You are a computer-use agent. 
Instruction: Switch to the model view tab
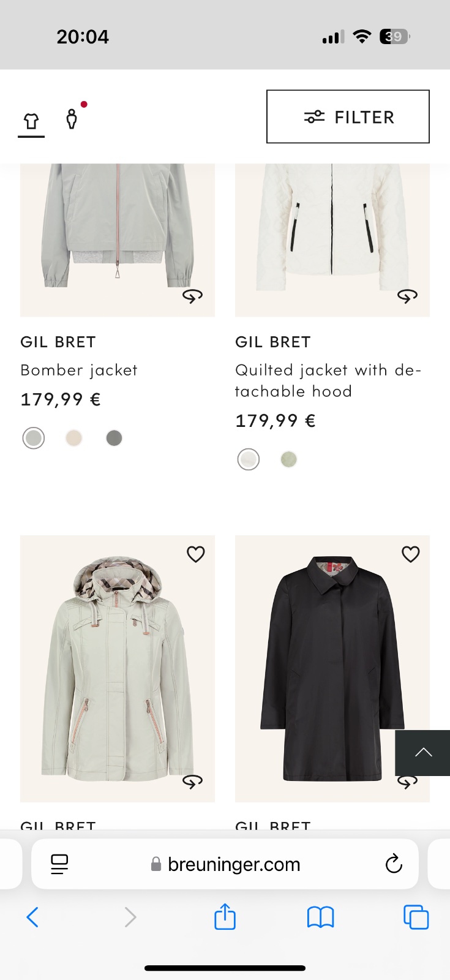pyautogui.click(x=72, y=118)
